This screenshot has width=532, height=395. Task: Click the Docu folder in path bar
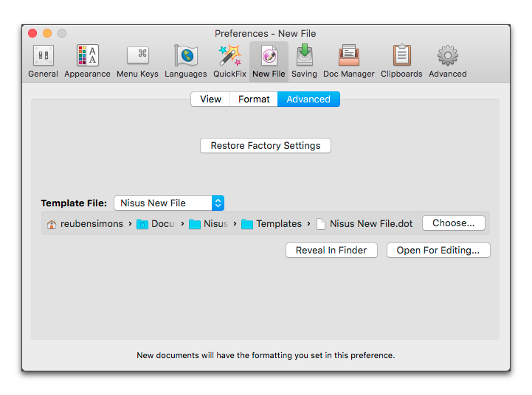(156, 223)
